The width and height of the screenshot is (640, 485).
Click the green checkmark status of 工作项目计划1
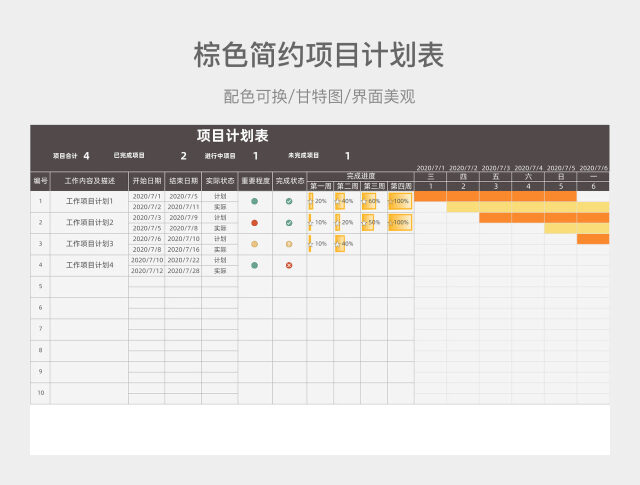click(289, 201)
